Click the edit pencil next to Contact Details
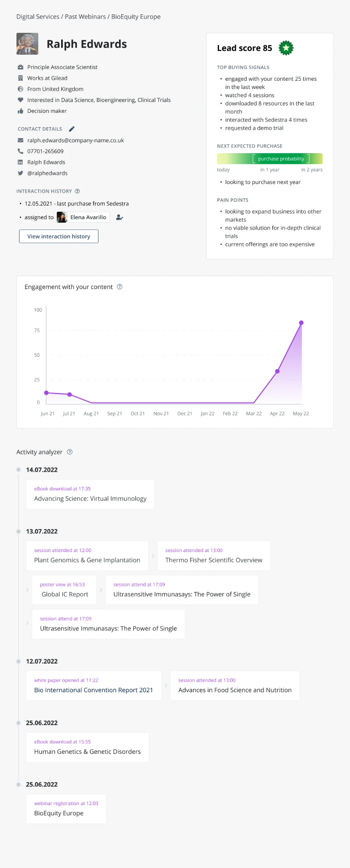The image size is (350, 868). pos(72,129)
